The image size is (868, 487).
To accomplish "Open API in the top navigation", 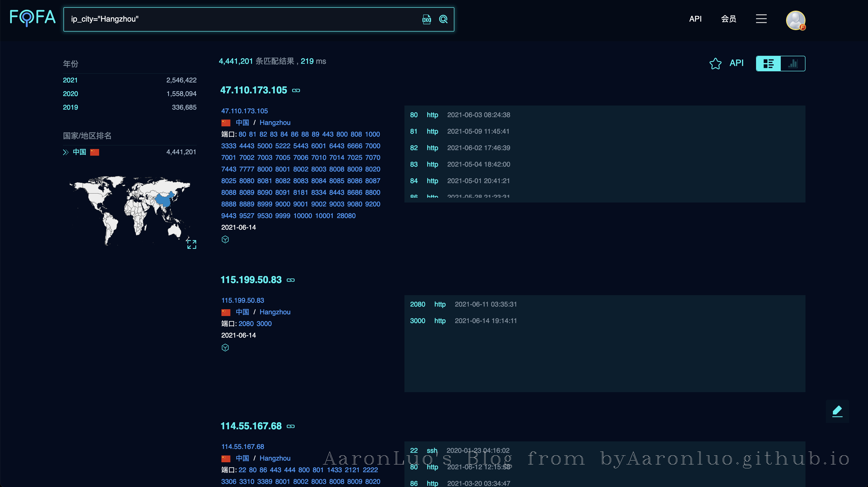I will pyautogui.click(x=695, y=19).
